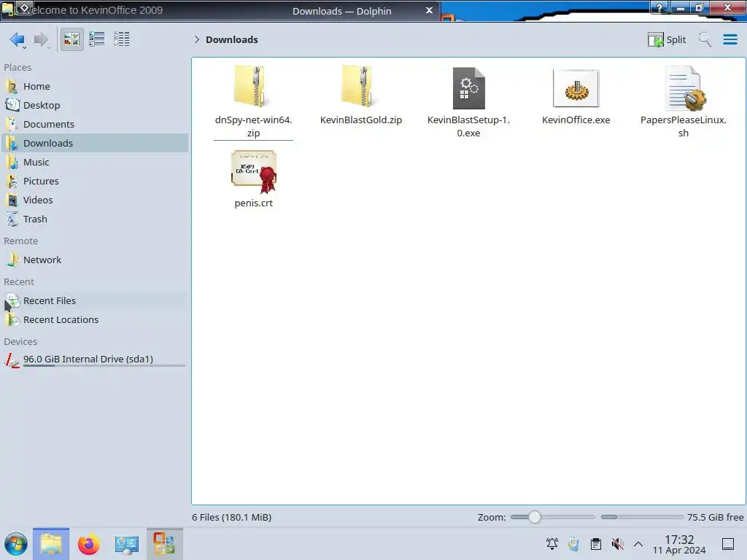Click the Downloads breadcrumb label

click(231, 39)
